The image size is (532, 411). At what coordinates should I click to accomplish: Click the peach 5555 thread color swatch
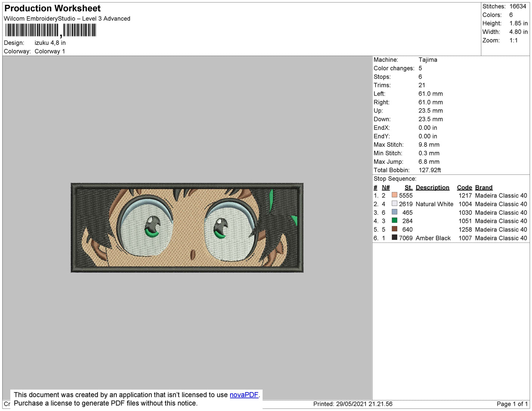[395, 195]
